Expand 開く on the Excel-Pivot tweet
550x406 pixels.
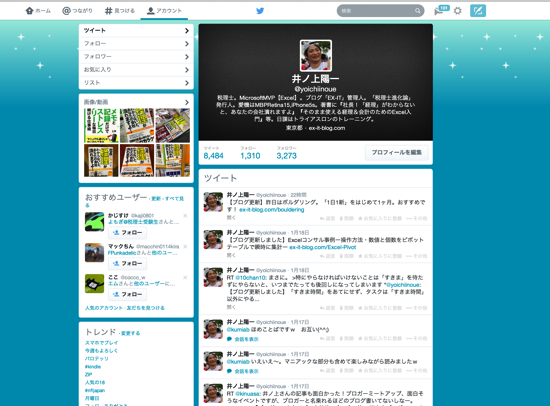coord(231,255)
